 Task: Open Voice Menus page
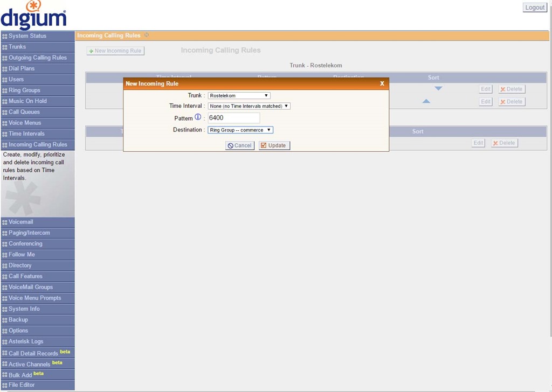38,123
